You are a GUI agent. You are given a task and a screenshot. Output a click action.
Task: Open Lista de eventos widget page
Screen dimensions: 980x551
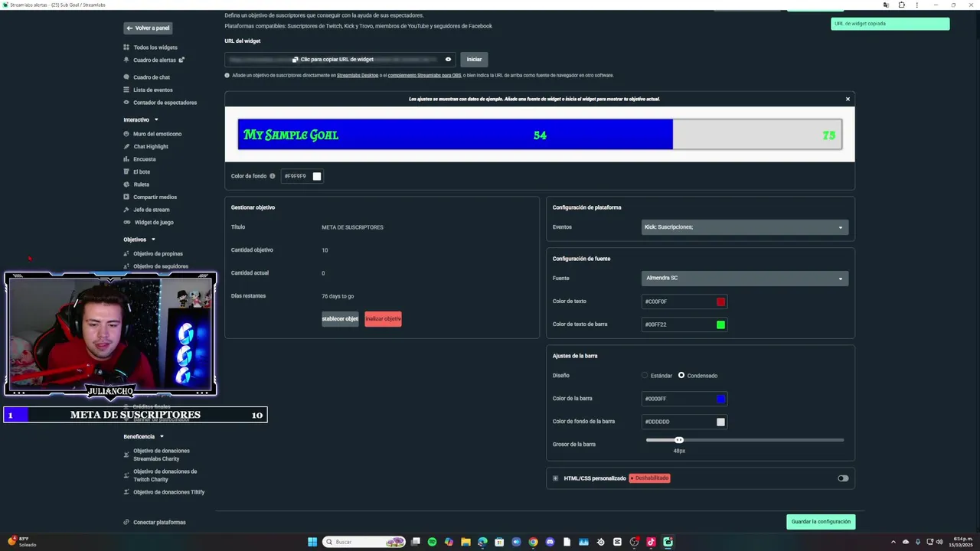click(153, 90)
